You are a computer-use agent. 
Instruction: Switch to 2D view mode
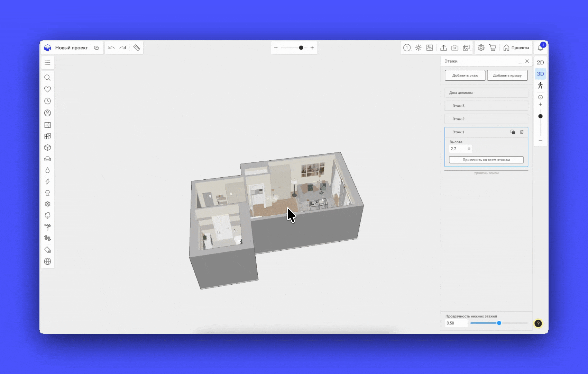[x=540, y=63]
